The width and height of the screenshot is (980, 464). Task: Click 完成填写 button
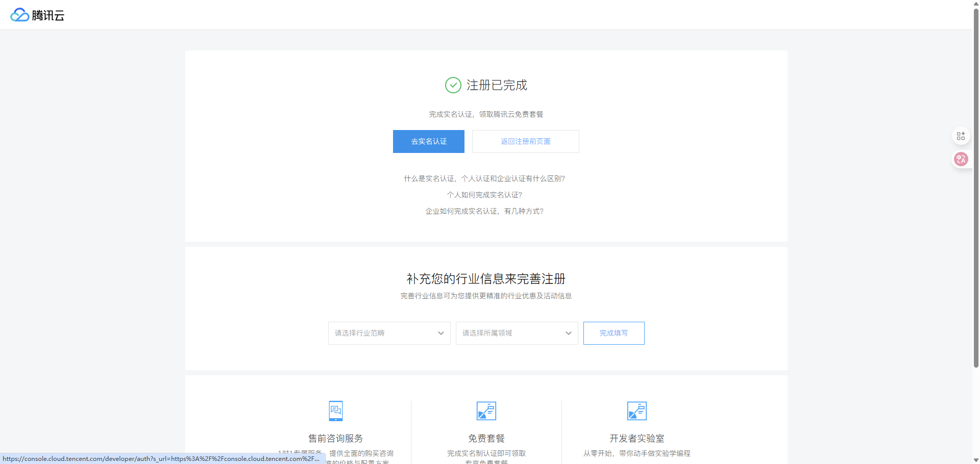[614, 333]
